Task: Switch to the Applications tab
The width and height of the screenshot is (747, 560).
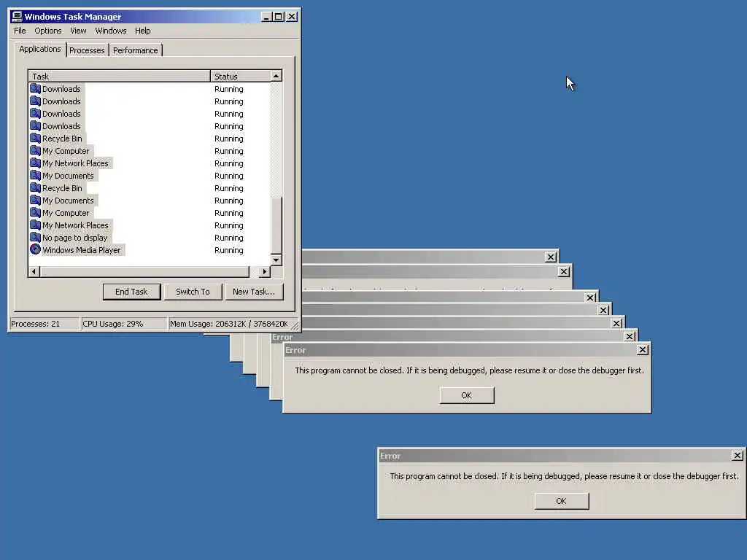Action: click(x=40, y=49)
